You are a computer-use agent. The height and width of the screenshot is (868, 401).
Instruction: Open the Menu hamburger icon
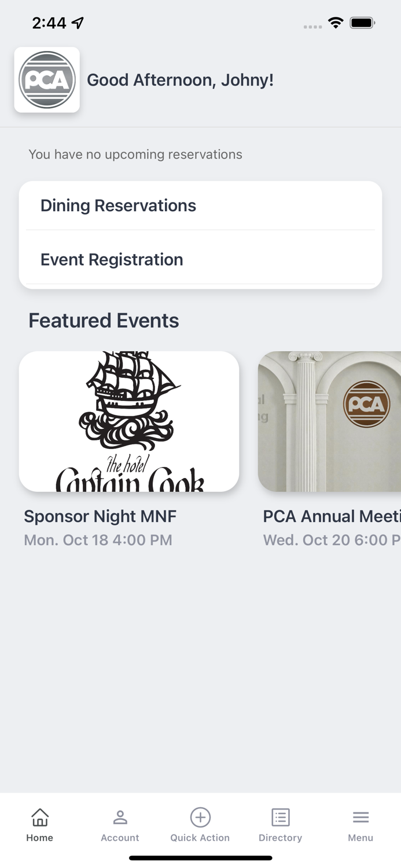pyautogui.click(x=360, y=816)
